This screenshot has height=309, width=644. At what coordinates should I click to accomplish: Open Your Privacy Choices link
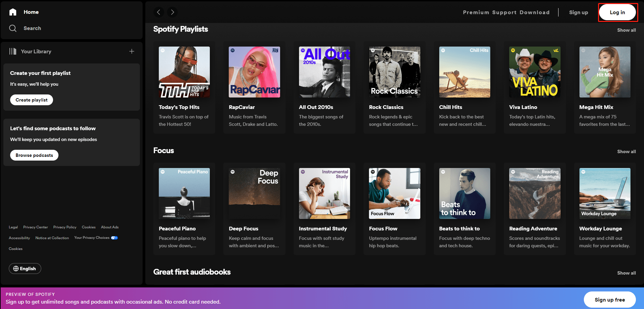click(92, 238)
